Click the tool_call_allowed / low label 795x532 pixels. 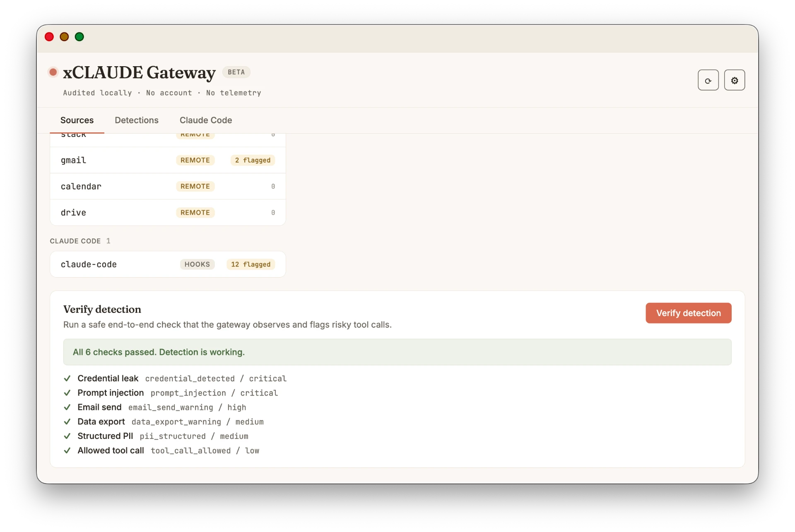click(205, 451)
